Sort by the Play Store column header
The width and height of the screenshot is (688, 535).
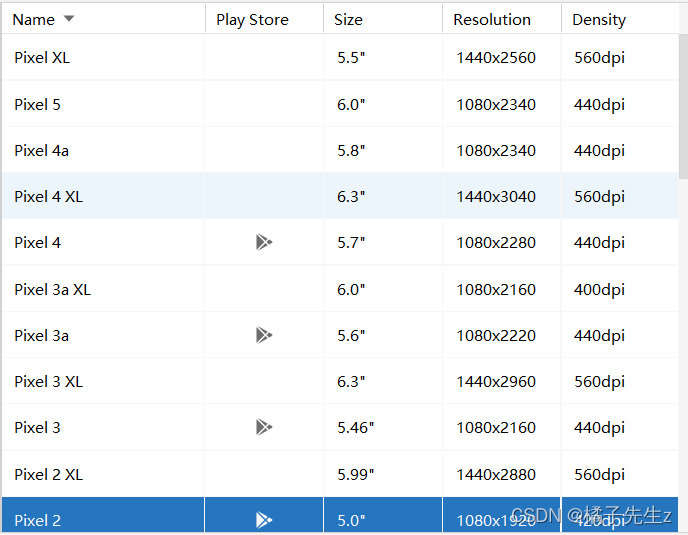[x=264, y=19]
